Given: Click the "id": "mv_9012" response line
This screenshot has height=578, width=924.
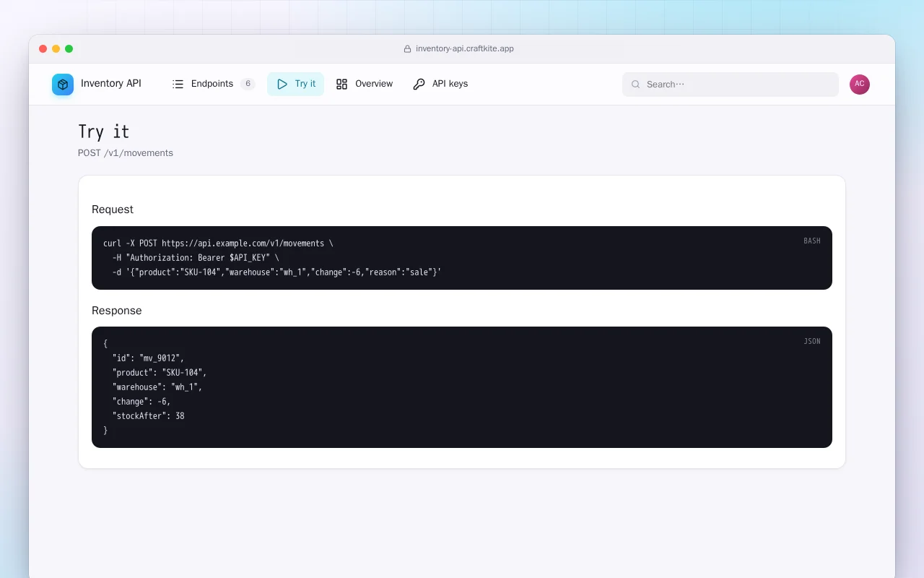Looking at the screenshot, I should point(148,358).
